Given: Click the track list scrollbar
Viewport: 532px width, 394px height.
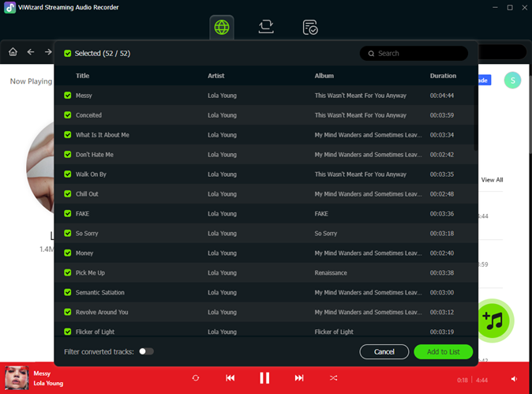Looking at the screenshot, I should pos(476,118).
